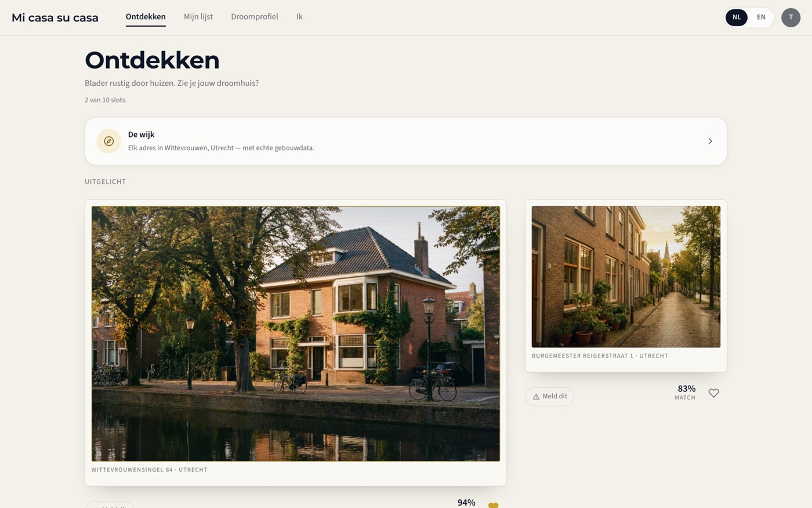Switch language to EN
Screen dimensions: 812x508
tap(761, 17)
